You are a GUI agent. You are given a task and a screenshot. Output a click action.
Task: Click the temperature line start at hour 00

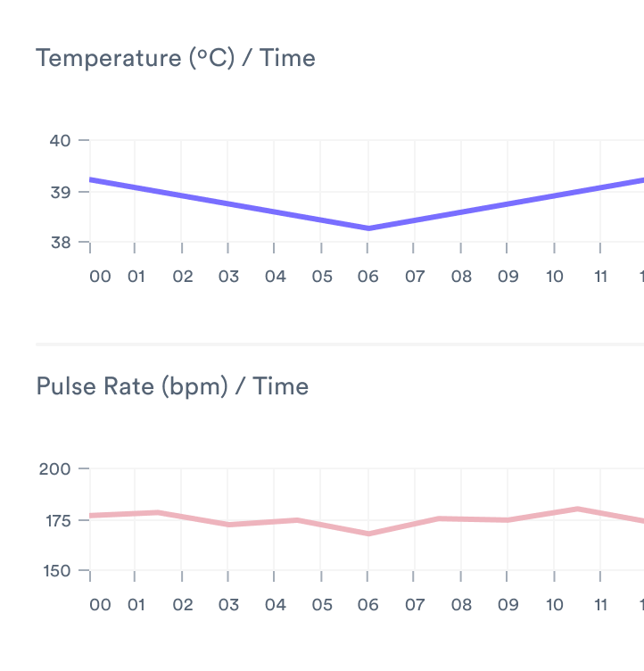tap(91, 179)
